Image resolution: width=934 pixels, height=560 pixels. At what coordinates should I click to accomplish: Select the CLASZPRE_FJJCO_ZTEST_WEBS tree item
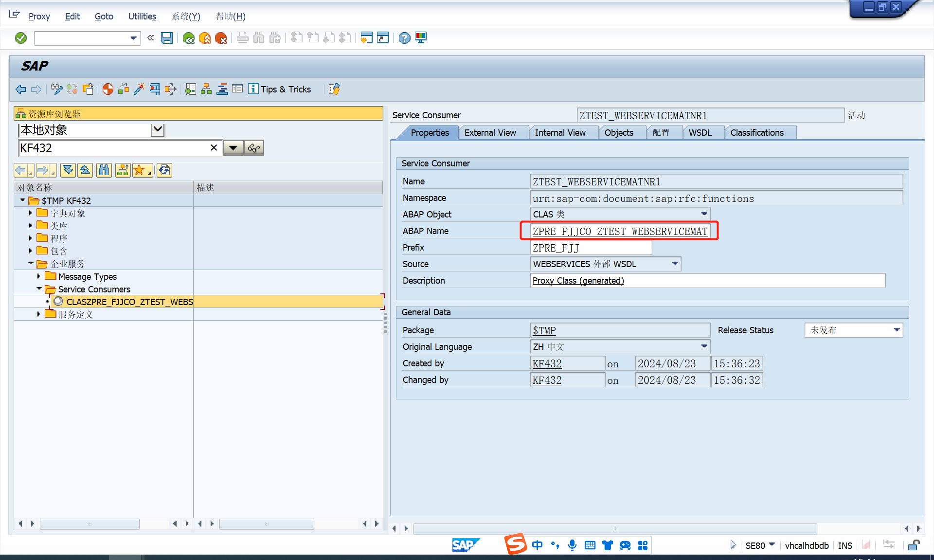pyautogui.click(x=129, y=302)
